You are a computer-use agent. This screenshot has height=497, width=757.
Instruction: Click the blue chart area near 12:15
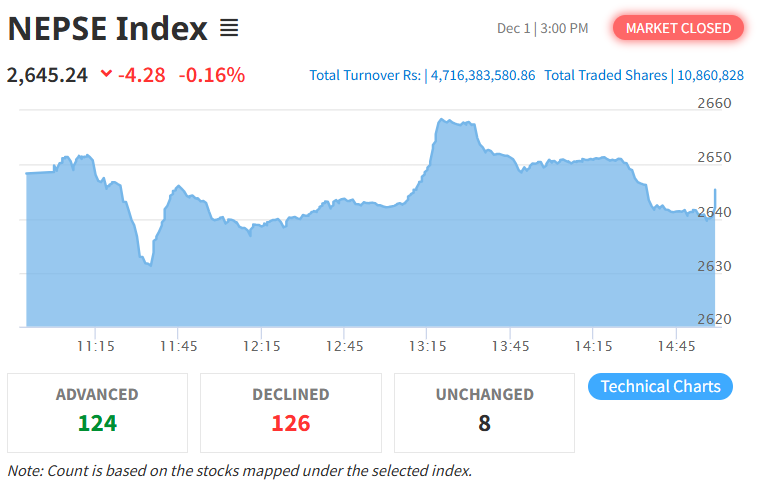tap(260, 280)
